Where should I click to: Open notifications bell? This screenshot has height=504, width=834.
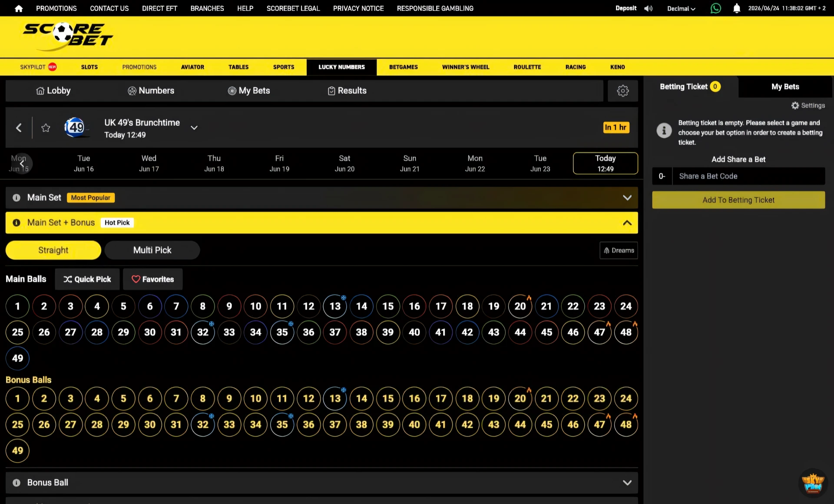(736, 8)
